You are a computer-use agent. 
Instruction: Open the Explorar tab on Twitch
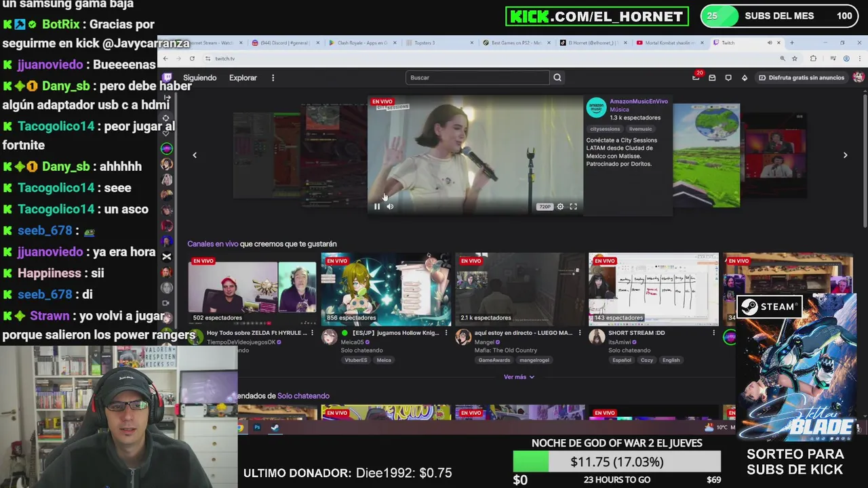pos(243,78)
